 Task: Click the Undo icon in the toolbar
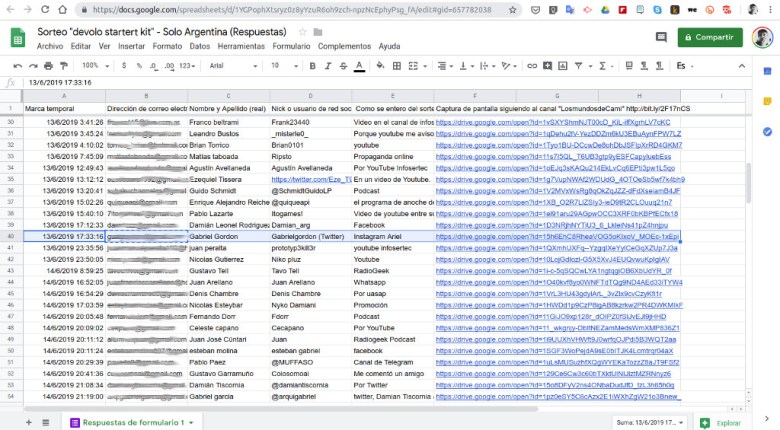(x=17, y=66)
